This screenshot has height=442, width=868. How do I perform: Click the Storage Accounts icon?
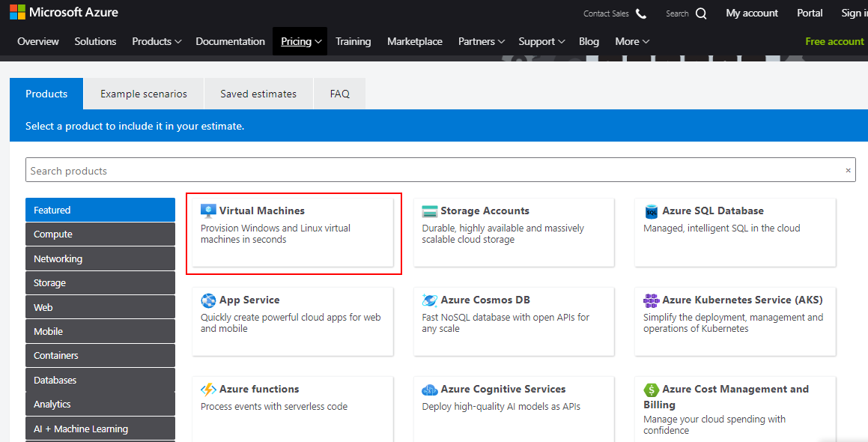point(430,211)
